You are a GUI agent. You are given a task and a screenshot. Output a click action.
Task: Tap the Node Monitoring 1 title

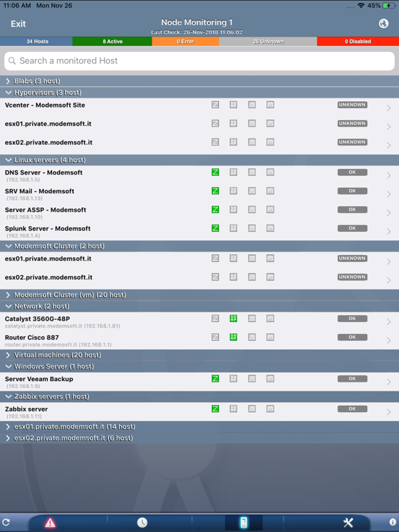[x=197, y=22]
